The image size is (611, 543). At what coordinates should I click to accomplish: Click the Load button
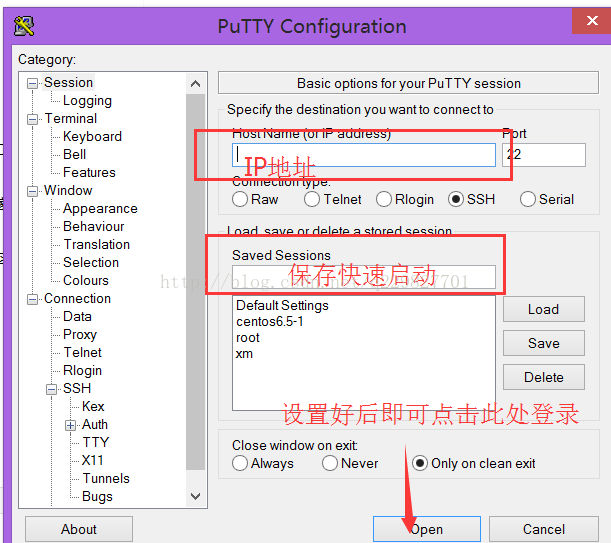pos(544,309)
